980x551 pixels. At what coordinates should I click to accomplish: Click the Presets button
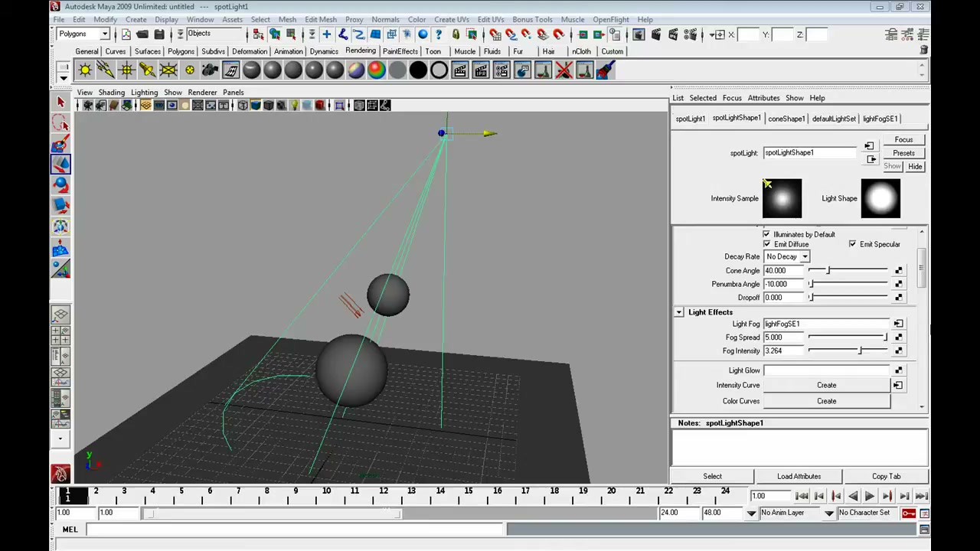[903, 153]
